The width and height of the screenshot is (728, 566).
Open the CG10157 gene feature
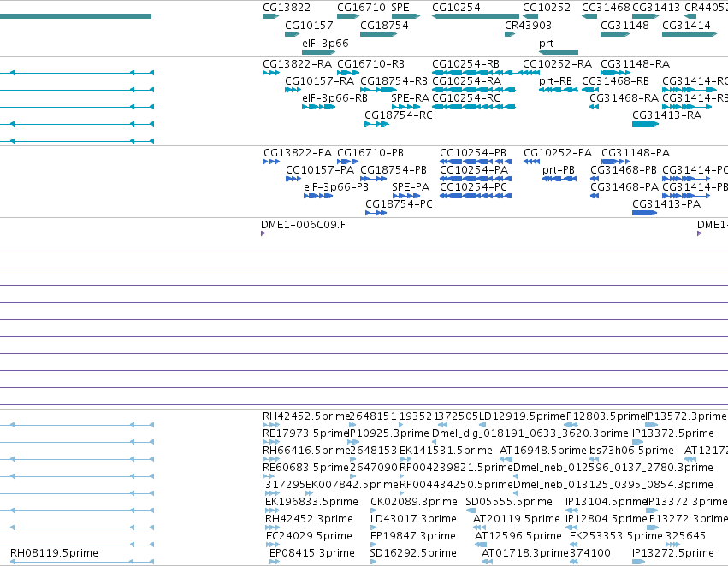[293, 34]
